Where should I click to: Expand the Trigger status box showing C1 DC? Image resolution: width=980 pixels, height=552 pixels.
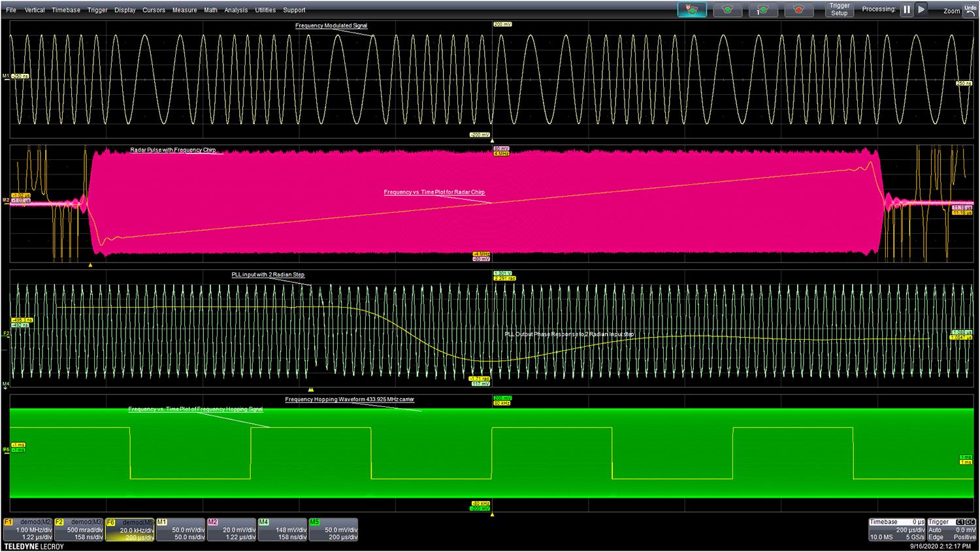point(951,529)
